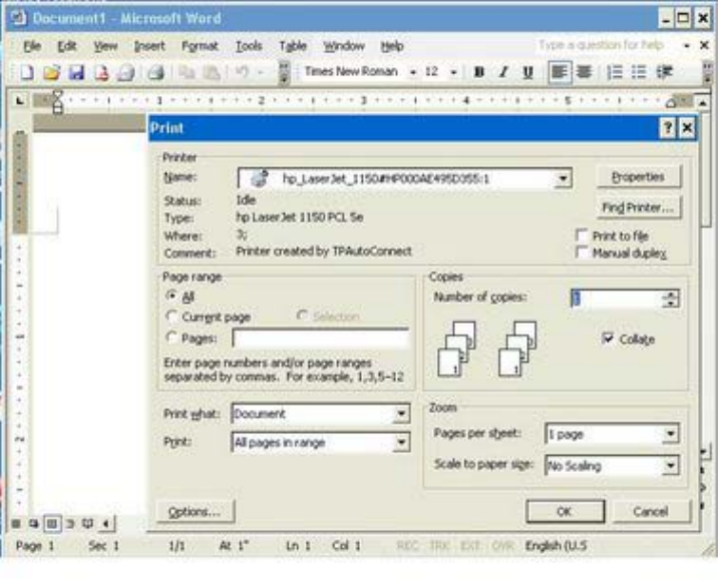
Task: Select the Selection radio button
Action: [302, 315]
